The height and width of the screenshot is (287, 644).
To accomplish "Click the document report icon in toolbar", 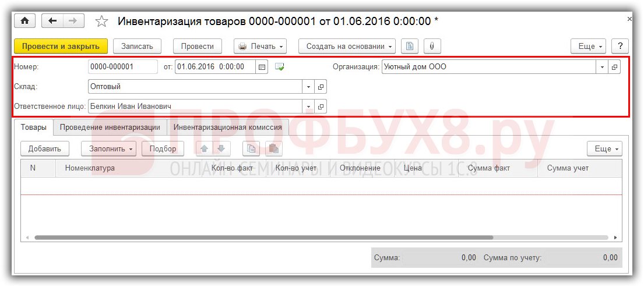I will click(410, 46).
